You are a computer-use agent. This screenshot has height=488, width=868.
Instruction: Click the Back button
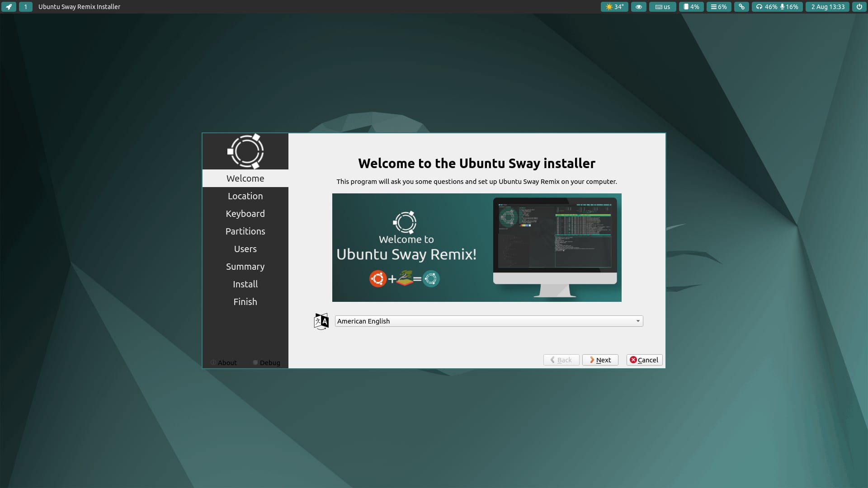[561, 360]
